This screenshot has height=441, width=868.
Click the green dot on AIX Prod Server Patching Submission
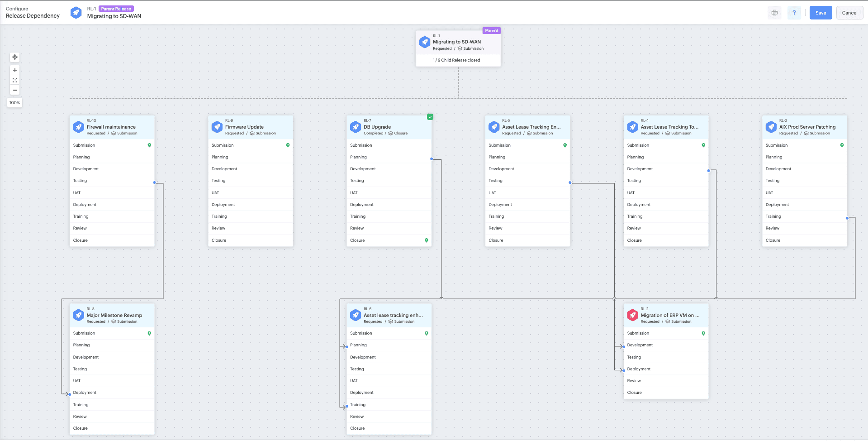842,145
